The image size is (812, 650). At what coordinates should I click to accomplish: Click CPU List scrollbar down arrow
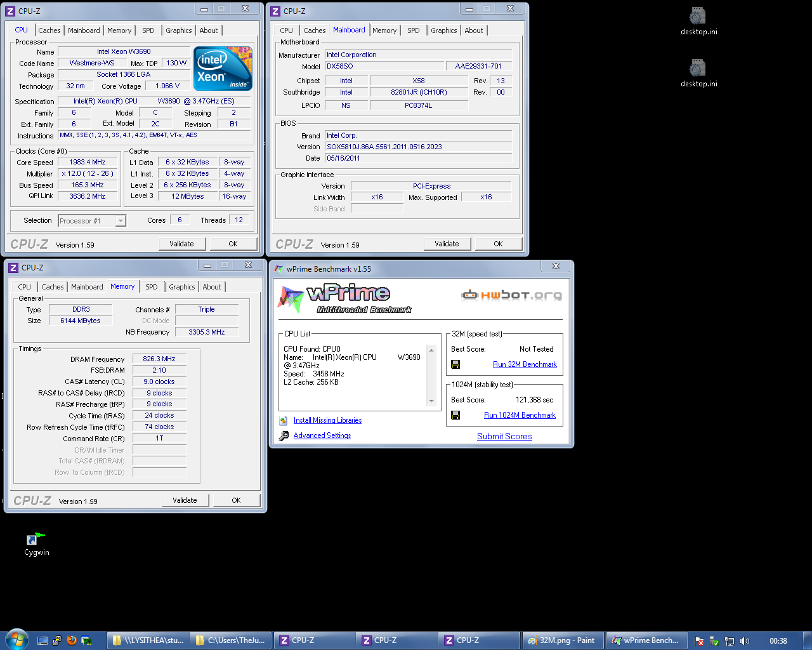click(431, 401)
